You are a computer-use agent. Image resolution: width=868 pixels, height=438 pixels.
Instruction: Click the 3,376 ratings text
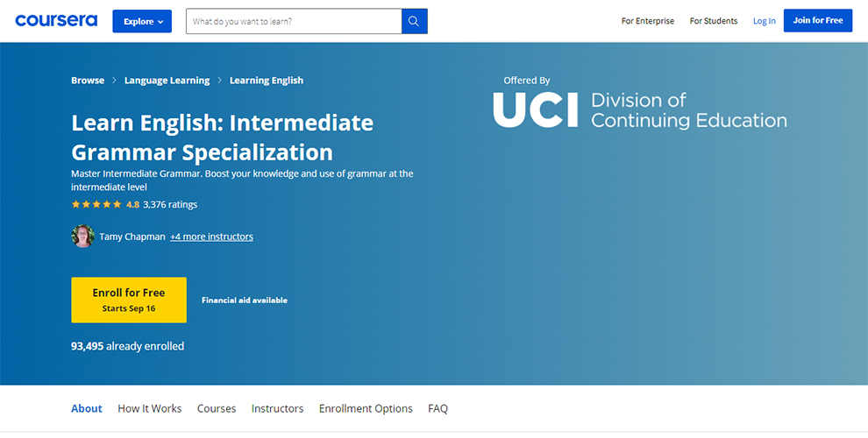pos(170,204)
